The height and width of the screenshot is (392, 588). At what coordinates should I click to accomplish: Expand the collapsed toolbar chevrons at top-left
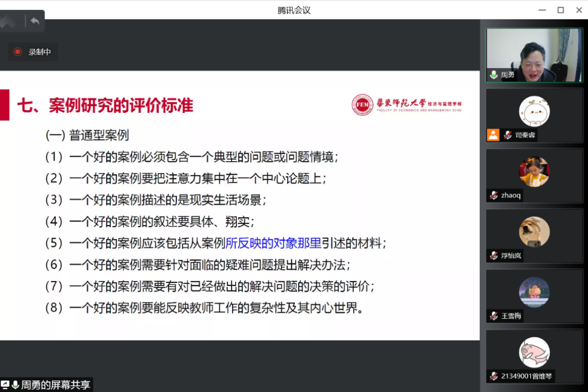pyautogui.click(x=12, y=22)
